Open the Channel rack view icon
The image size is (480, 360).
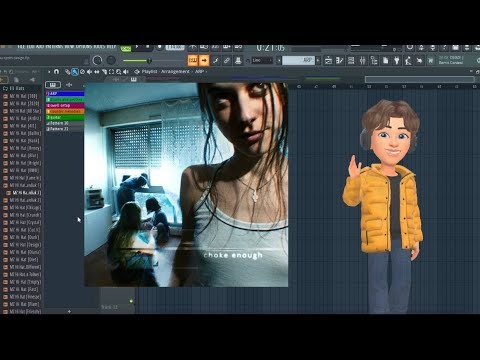click(x=351, y=61)
